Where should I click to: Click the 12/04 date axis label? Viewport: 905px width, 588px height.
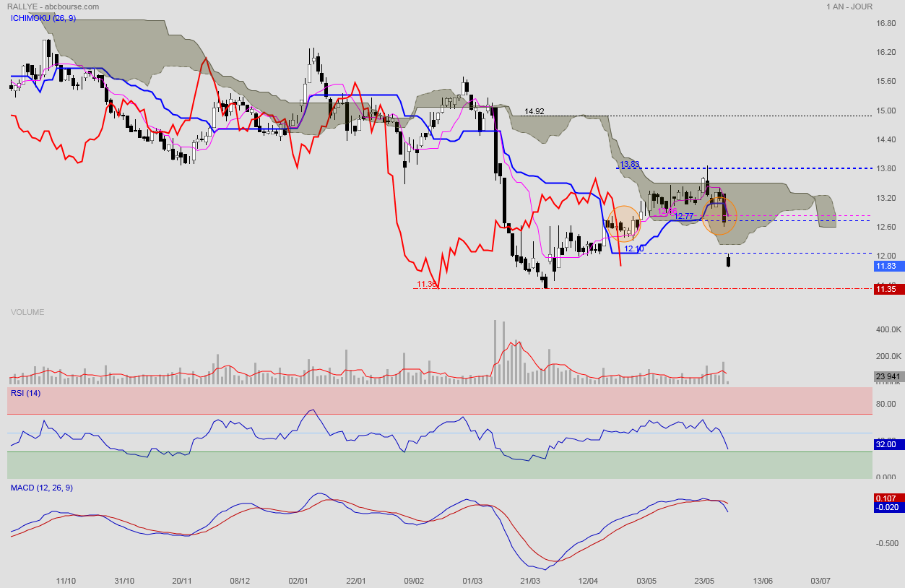point(589,581)
